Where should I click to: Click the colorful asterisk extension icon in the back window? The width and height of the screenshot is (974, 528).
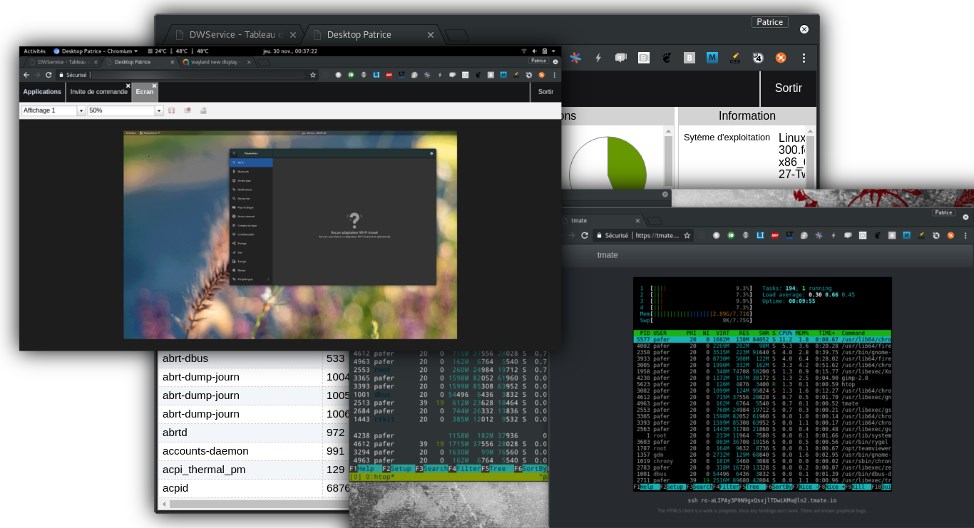(575, 58)
